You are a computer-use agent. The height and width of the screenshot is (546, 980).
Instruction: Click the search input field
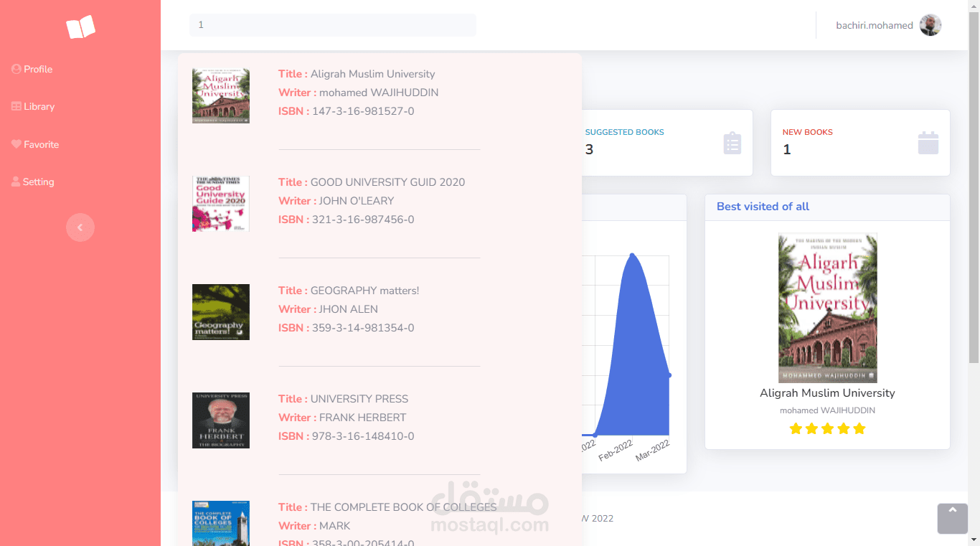(x=333, y=24)
